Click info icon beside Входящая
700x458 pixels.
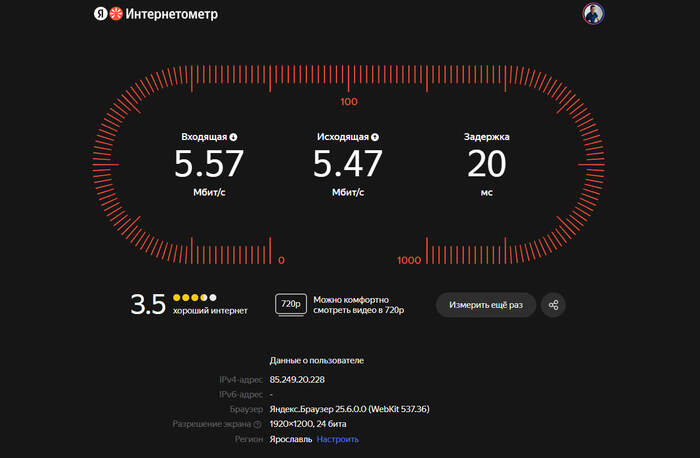pos(234,137)
